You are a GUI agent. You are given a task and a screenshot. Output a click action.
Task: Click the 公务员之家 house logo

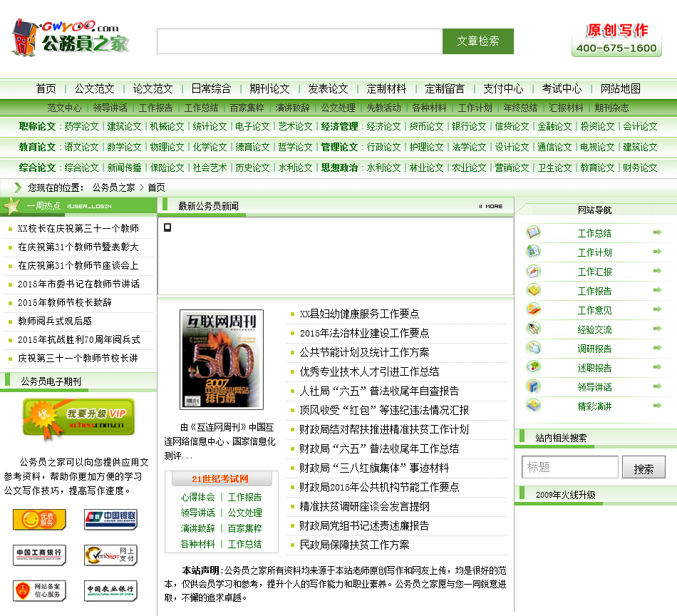pyautogui.click(x=70, y=38)
